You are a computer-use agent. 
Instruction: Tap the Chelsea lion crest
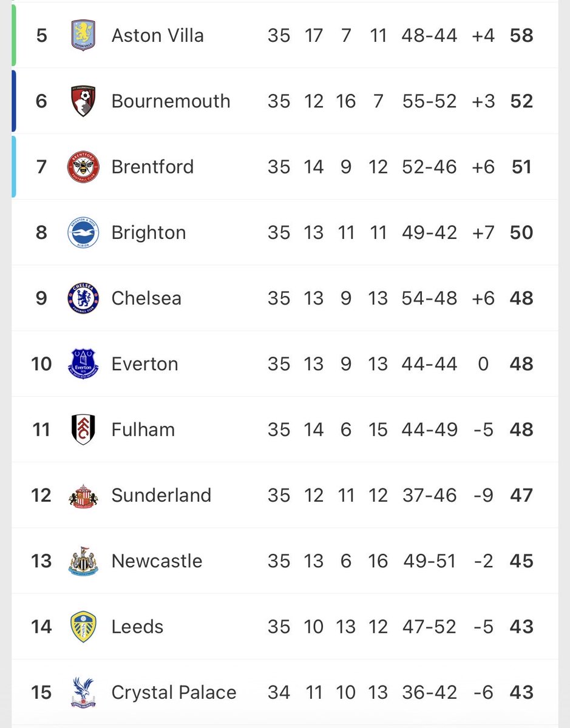[83, 298]
